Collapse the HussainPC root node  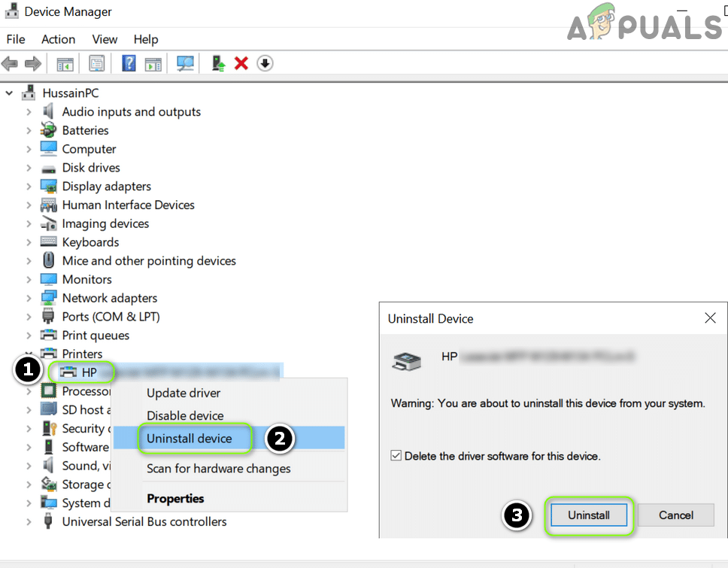[x=9, y=93]
